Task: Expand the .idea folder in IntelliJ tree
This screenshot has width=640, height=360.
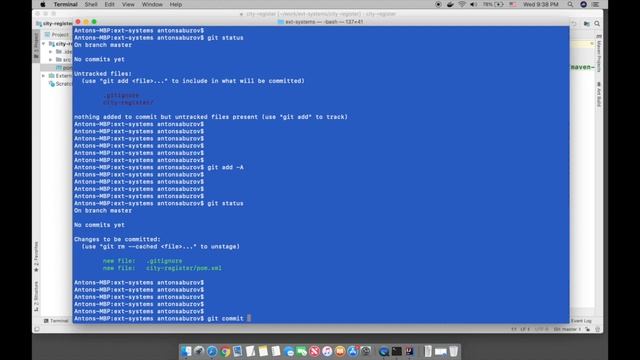Action: click(51, 52)
